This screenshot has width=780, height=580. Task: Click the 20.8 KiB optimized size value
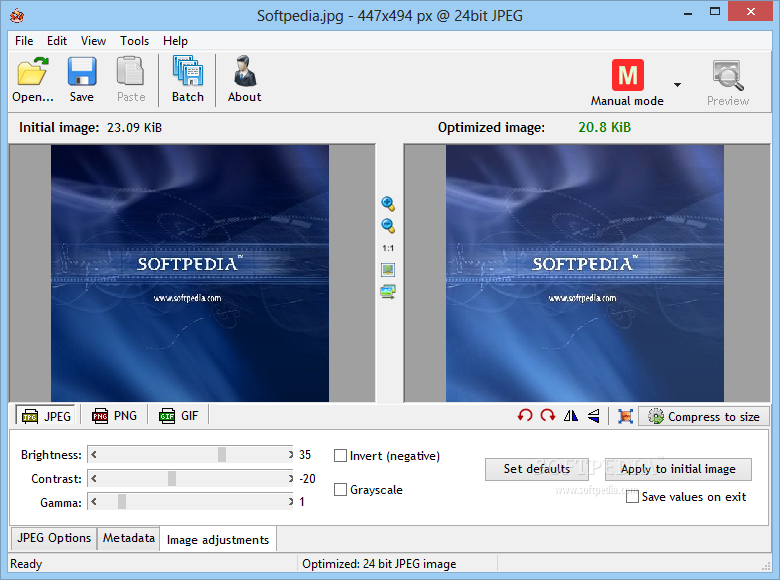(x=604, y=127)
